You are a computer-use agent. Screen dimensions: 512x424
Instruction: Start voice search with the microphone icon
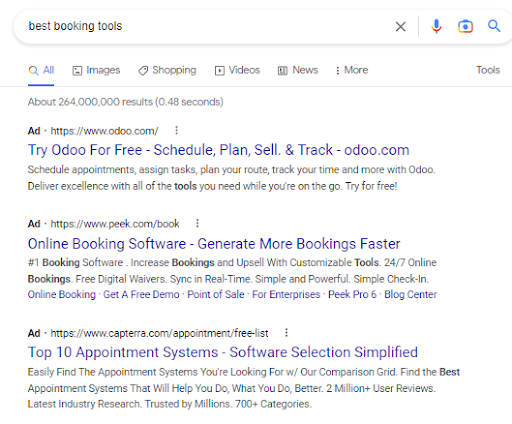click(436, 26)
